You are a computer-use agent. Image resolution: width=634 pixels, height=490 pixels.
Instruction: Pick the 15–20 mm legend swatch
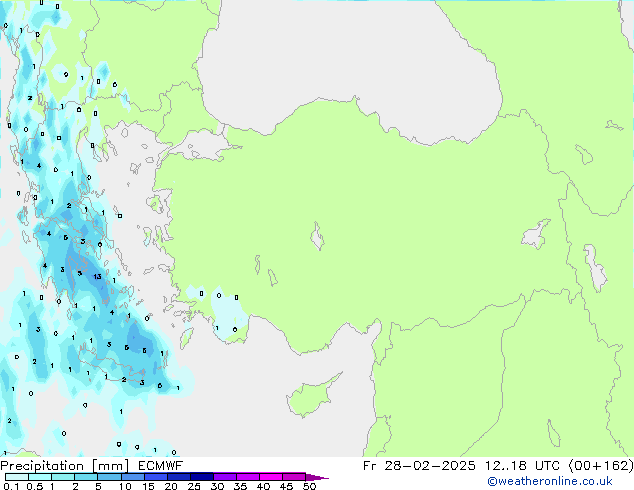tap(156, 477)
